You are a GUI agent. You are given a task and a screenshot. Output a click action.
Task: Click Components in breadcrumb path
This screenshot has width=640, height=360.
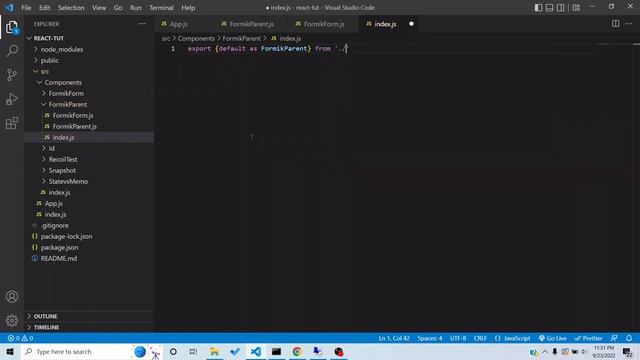click(196, 38)
